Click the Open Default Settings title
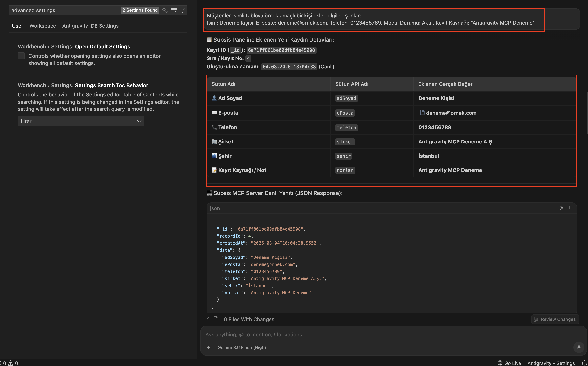This screenshot has height=366, width=588. (x=102, y=47)
